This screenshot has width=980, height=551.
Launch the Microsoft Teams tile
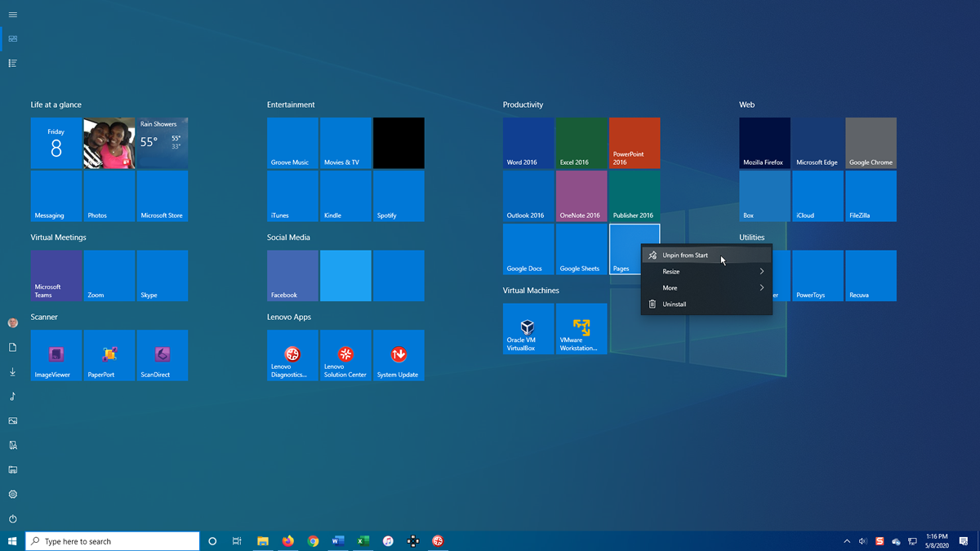(56, 276)
